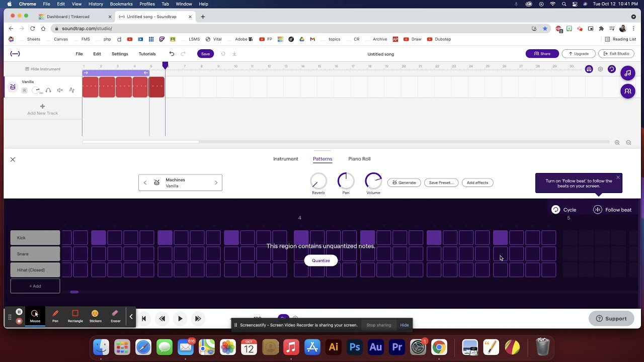Toggle the purple cycle loop icon
The width and height of the screenshot is (644, 362).
[612, 69]
